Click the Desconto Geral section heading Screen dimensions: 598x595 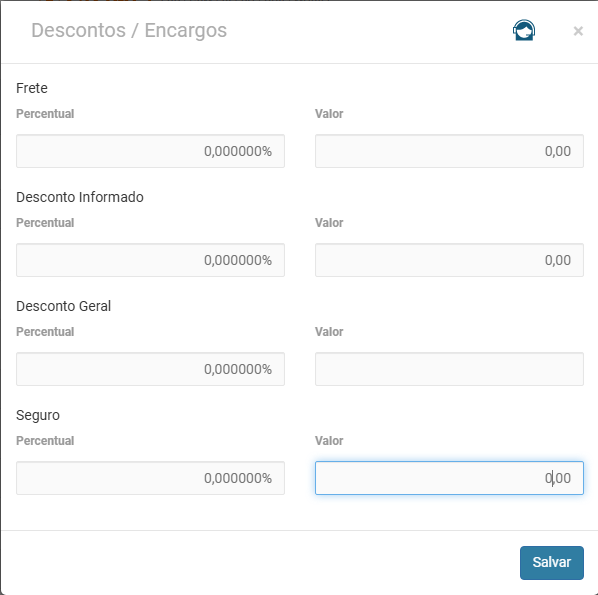[63, 306]
